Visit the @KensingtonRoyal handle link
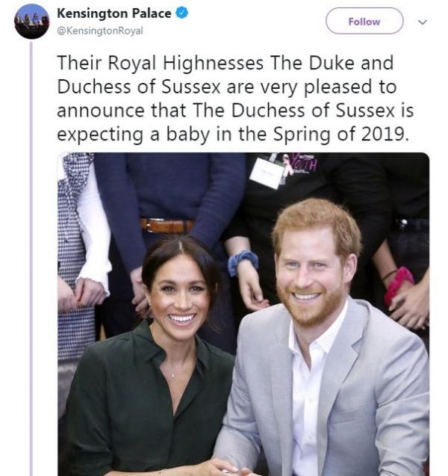 [99, 31]
